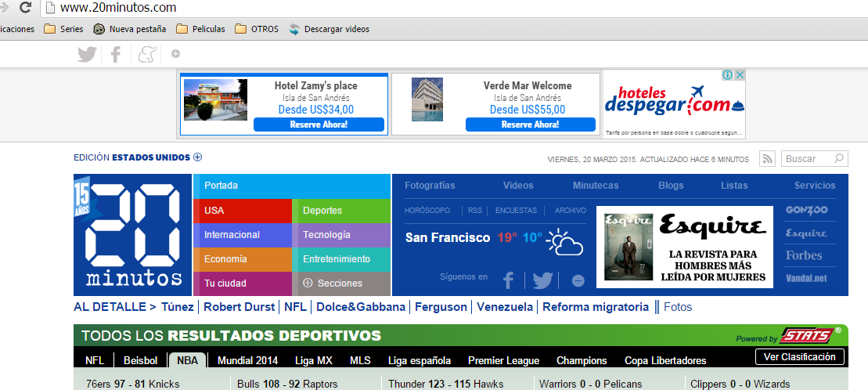Click the RSS feed icon beside search

click(768, 159)
